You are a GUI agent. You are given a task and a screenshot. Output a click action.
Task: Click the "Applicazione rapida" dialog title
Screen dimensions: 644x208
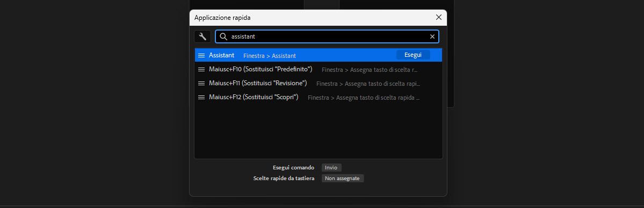[x=222, y=18]
